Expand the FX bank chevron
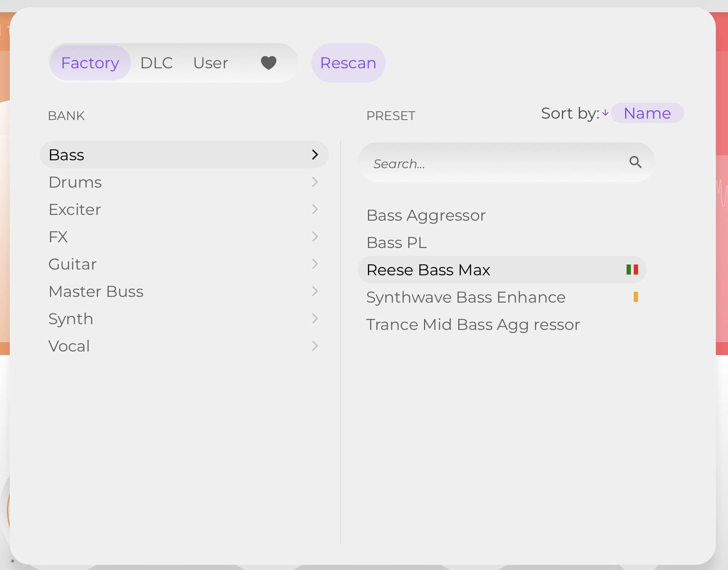This screenshot has height=570, width=728. [x=315, y=236]
